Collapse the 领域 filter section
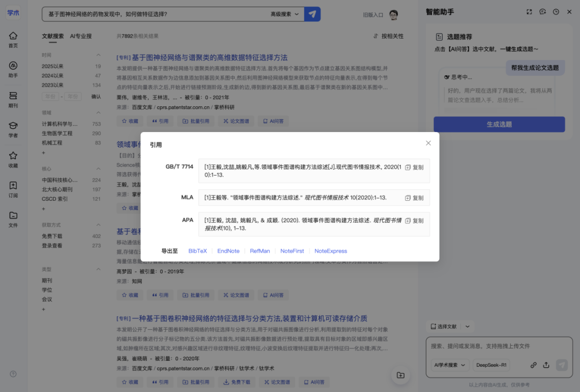 (x=98, y=112)
